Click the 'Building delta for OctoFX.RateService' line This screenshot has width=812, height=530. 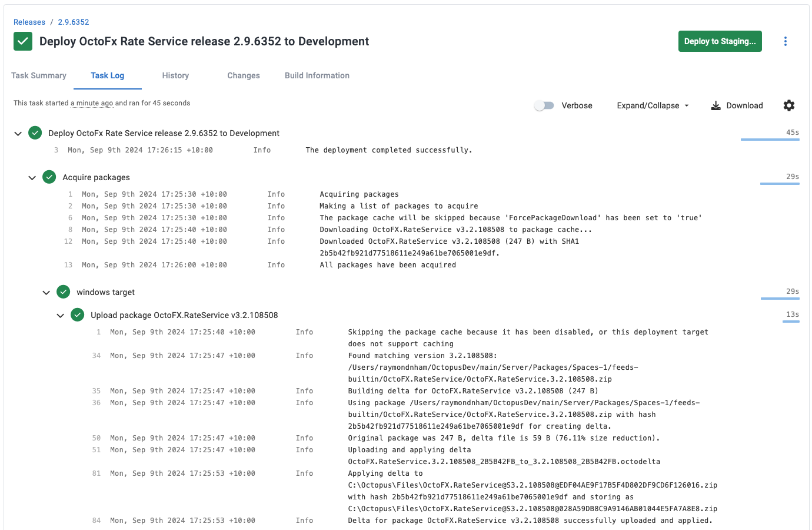(473, 391)
